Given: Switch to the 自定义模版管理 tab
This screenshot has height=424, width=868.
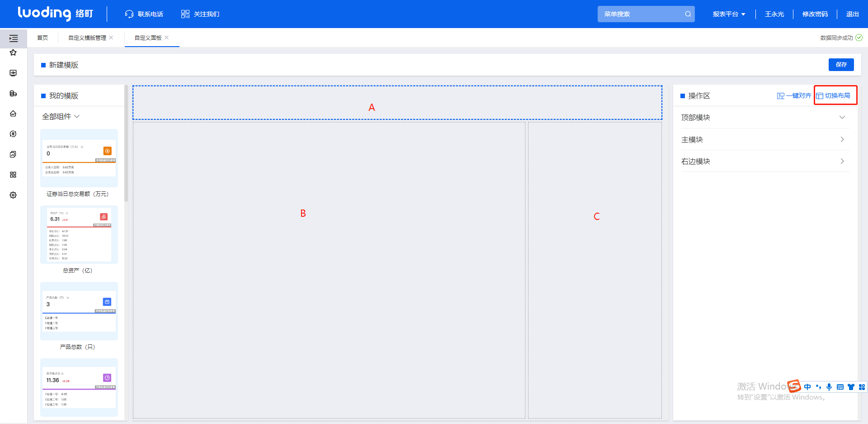Looking at the screenshot, I should (87, 38).
